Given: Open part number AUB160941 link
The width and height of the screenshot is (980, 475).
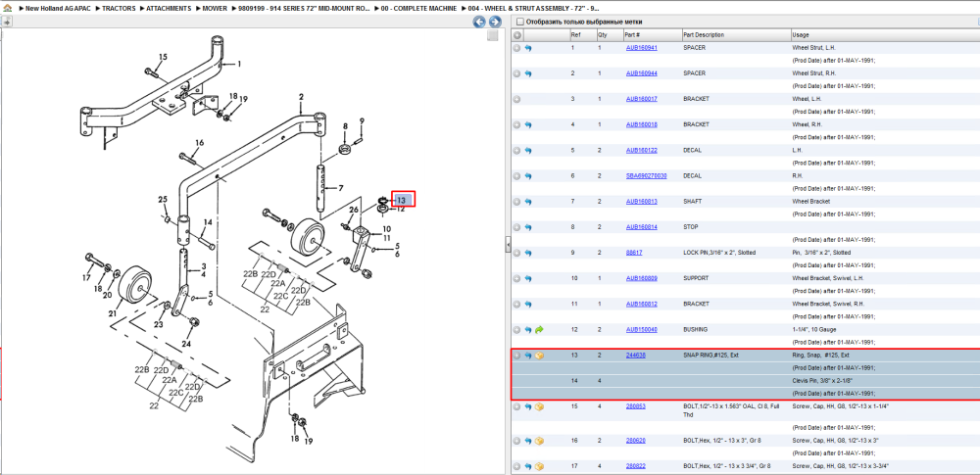Looking at the screenshot, I should 641,48.
